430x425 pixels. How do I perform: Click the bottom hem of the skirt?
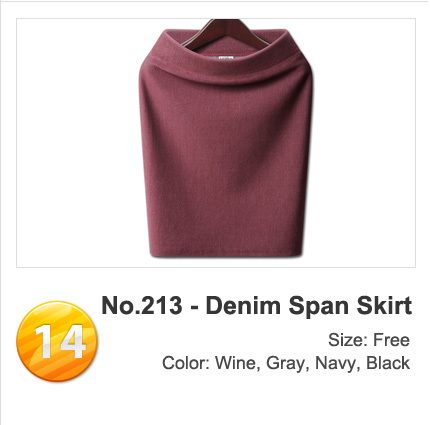(226, 252)
